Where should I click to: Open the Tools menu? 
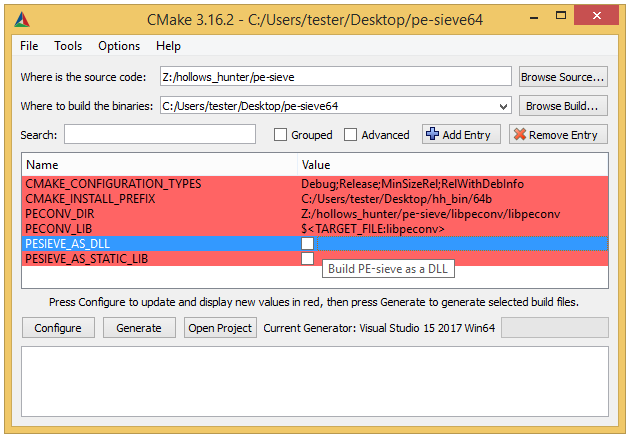coord(68,46)
